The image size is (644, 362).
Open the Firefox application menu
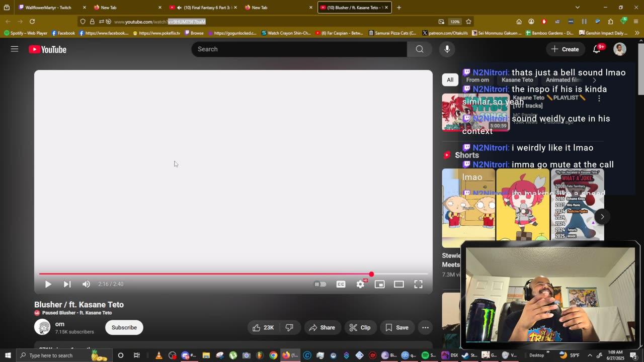(x=637, y=22)
